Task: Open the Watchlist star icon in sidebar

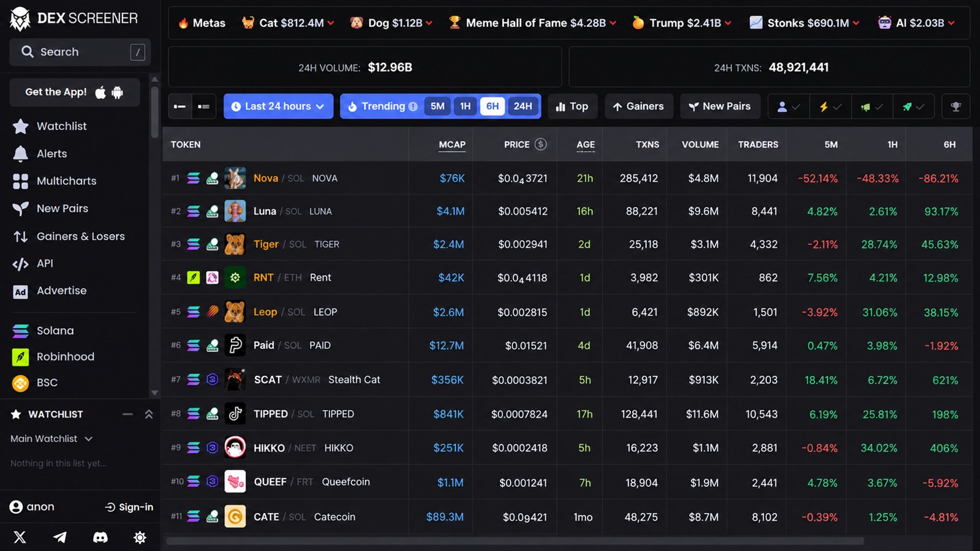Action: point(21,126)
